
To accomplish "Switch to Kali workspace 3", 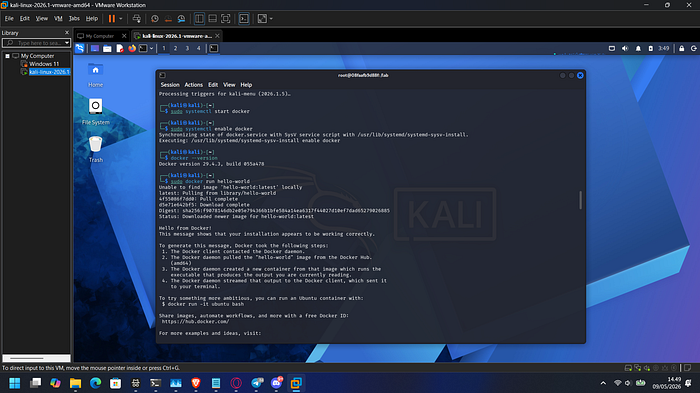I will pyautogui.click(x=187, y=48).
